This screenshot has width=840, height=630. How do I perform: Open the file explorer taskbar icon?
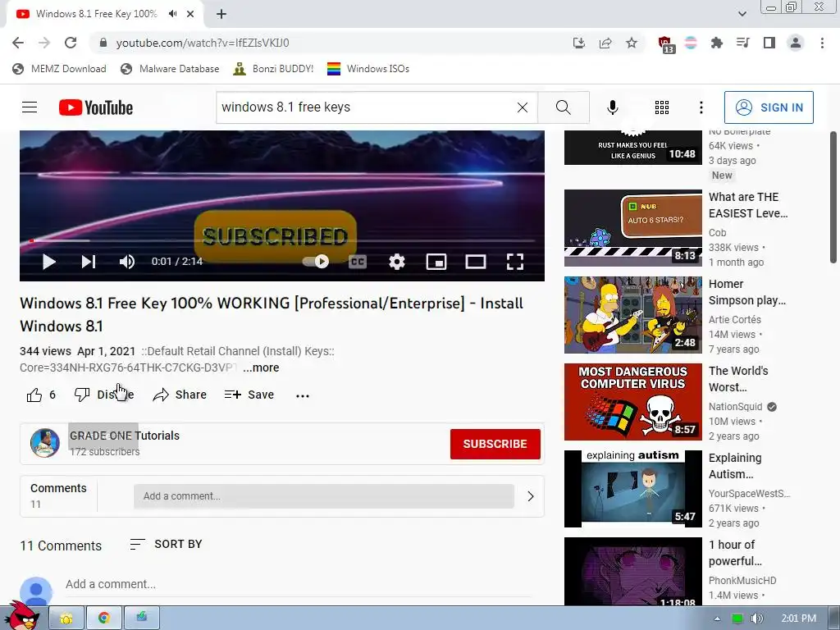66,618
